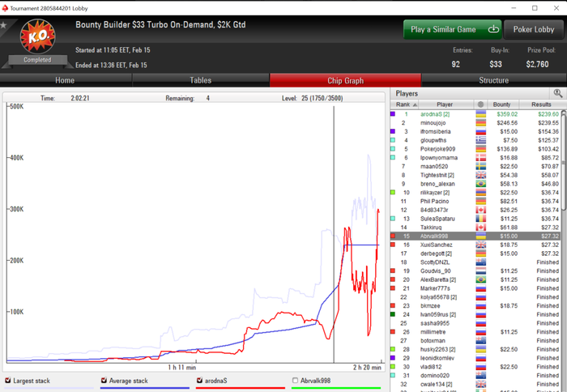Screen dimensions: 567x392
Task: Click the Entries count 92
Action: coord(455,64)
